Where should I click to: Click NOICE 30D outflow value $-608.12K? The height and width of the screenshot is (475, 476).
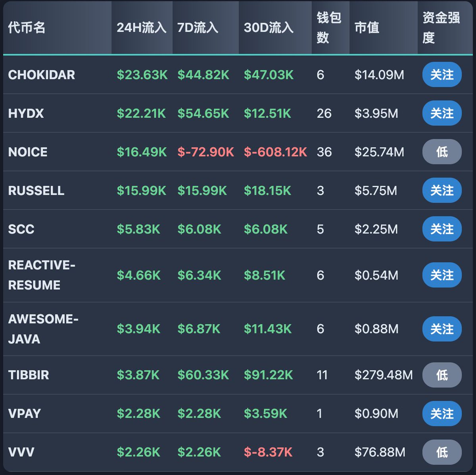[275, 152]
